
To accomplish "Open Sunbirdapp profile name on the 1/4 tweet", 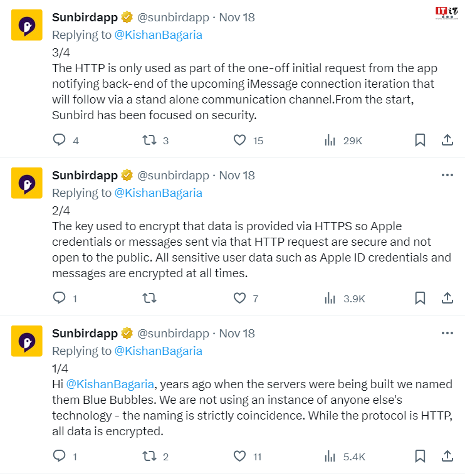I will (x=85, y=334).
